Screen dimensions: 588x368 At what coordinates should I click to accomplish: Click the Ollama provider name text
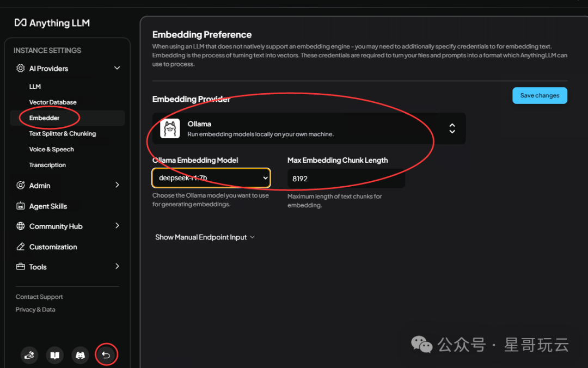(x=199, y=124)
